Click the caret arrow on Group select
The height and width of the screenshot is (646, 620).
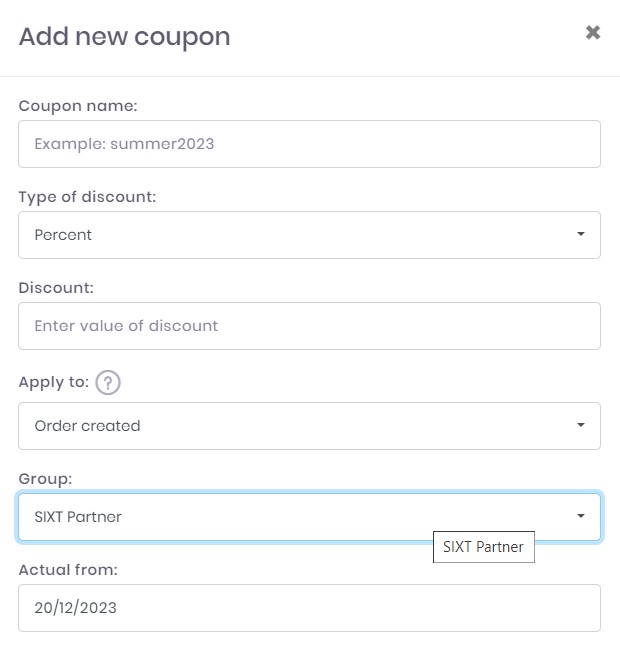(x=580, y=517)
